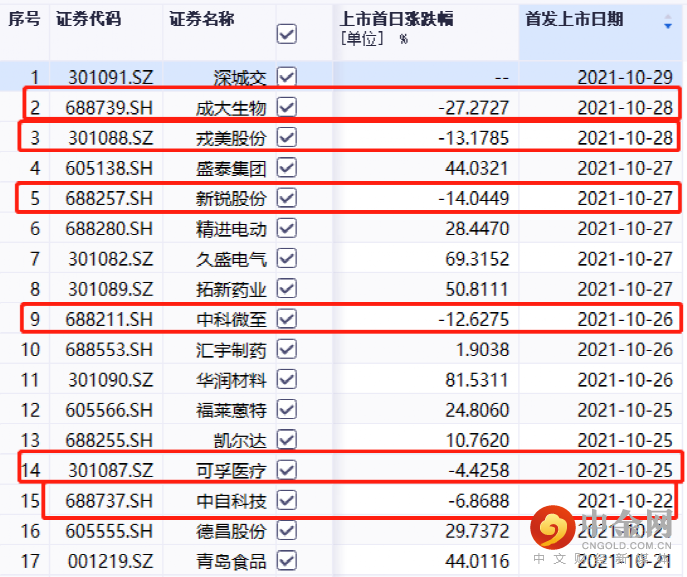Select stock code 301089.SZ
This screenshot has height=577, width=687.
pyautogui.click(x=110, y=290)
